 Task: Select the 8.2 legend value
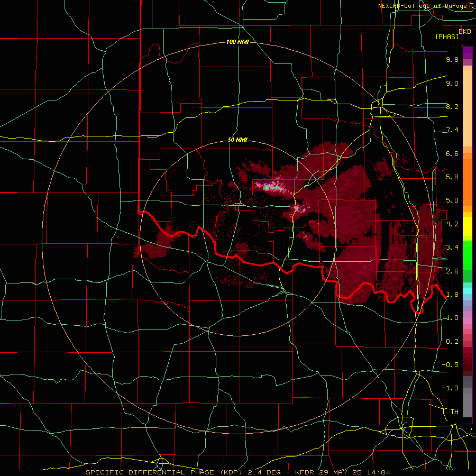pyautogui.click(x=452, y=106)
